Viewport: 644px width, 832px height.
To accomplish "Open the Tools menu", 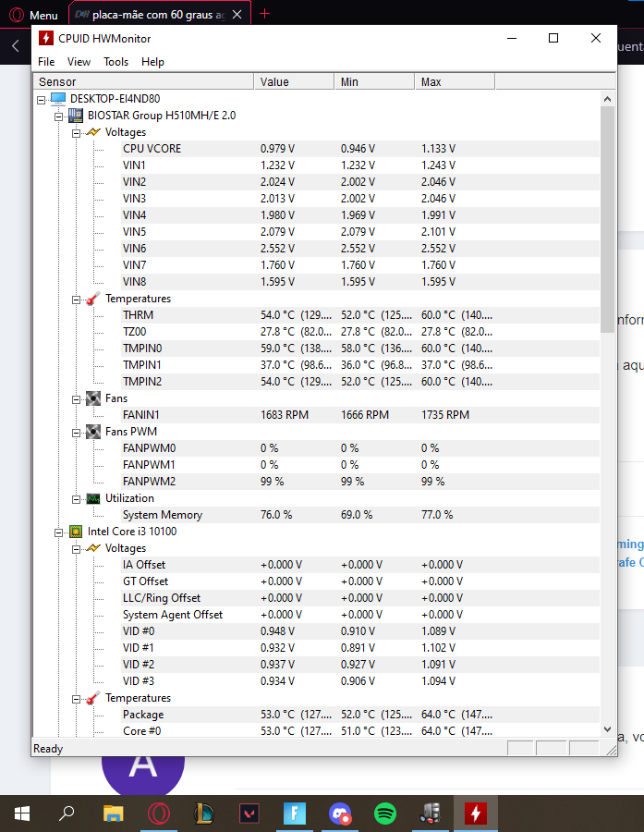I will click(x=115, y=62).
